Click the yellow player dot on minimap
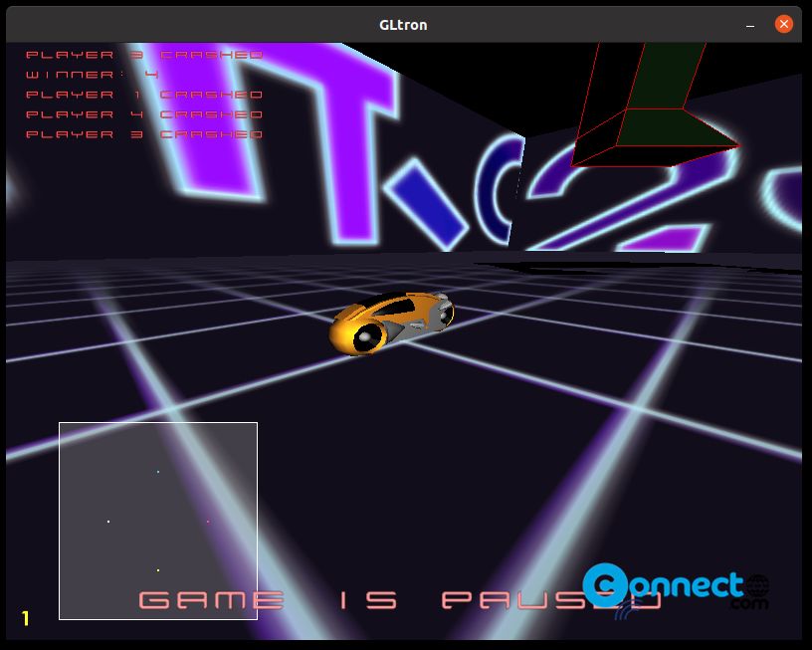The width and height of the screenshot is (812, 650). [x=158, y=570]
